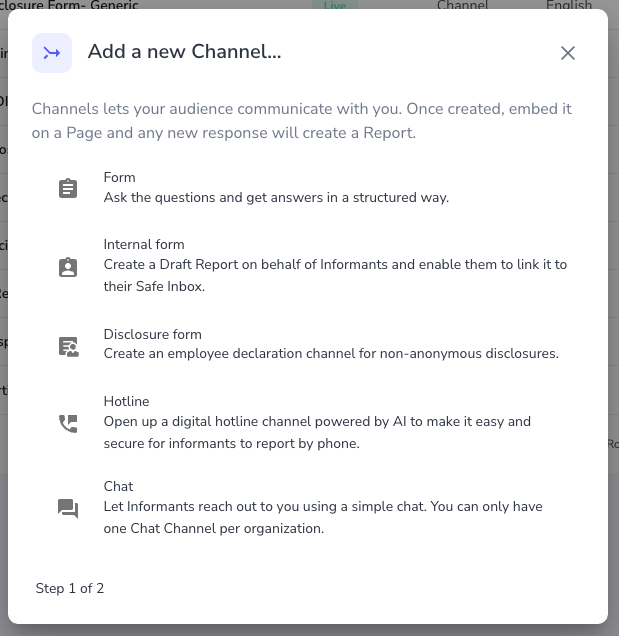Click the "Step 1 of 2" indicator
This screenshot has height=636, width=619.
[x=70, y=588]
